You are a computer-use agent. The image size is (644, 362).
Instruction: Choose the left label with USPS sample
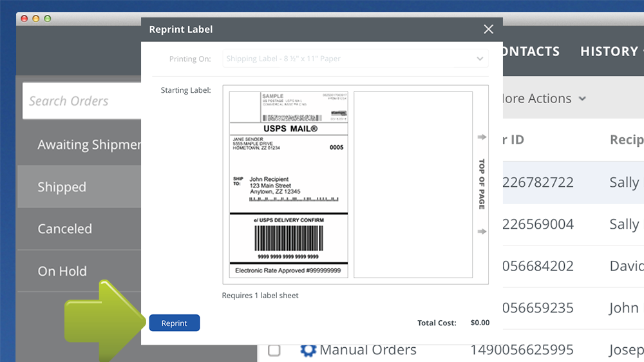point(289,184)
